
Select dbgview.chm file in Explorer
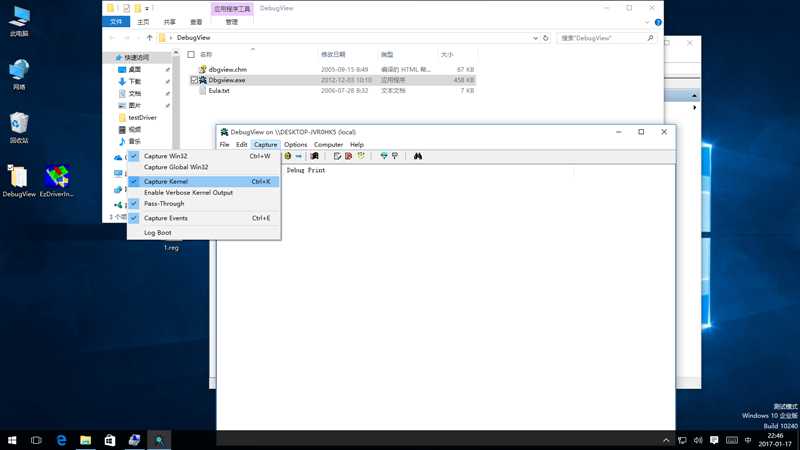[x=228, y=69]
